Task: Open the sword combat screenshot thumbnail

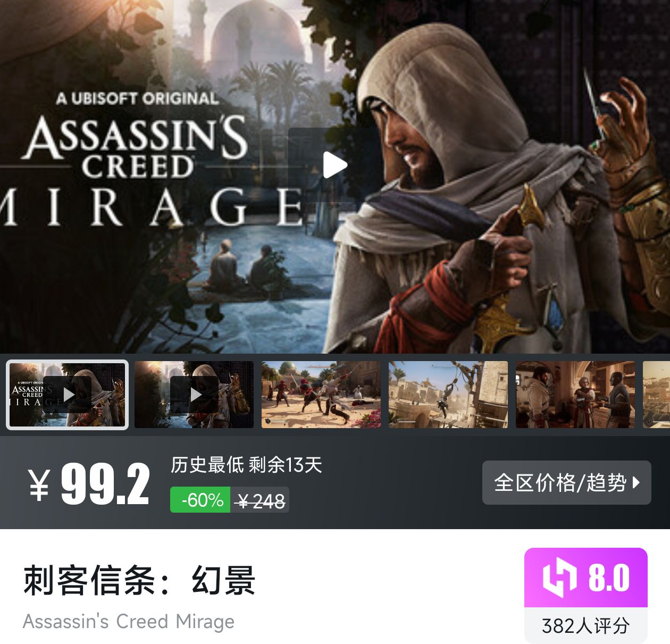Action: tap(321, 395)
